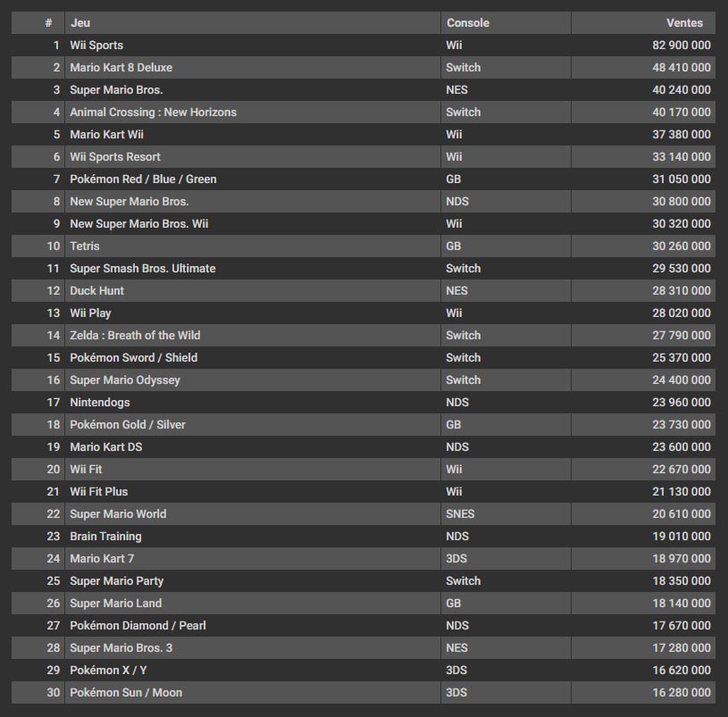Select sales figure '48 410 000'

[682, 67]
